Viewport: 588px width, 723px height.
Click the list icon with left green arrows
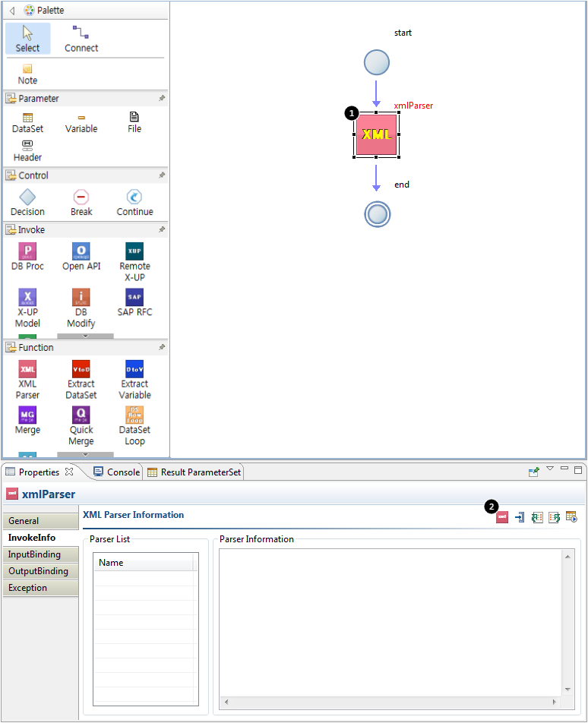point(537,517)
